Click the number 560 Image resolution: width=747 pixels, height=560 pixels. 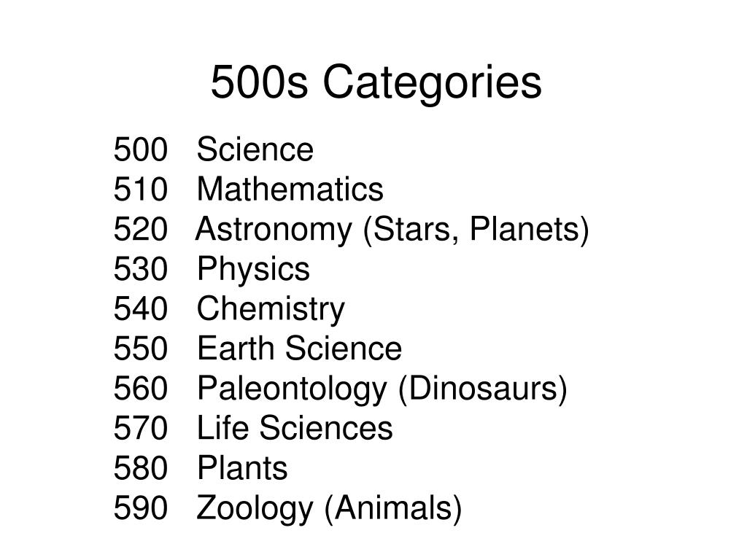141,388
